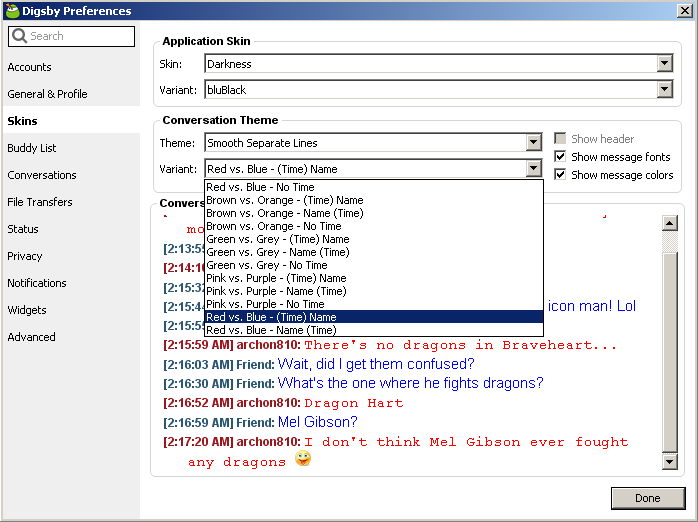Disable Show message fonts checkbox
This screenshot has width=698, height=522.
pos(560,157)
